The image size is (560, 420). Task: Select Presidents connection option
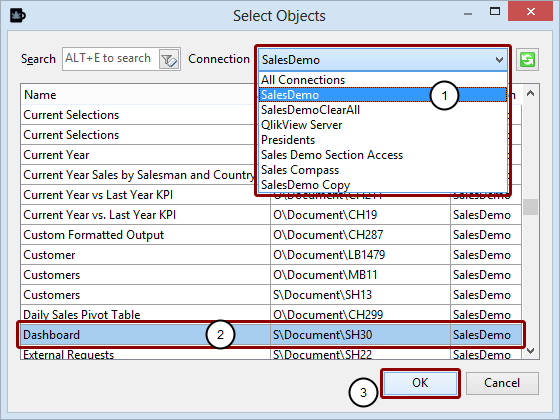pos(383,140)
